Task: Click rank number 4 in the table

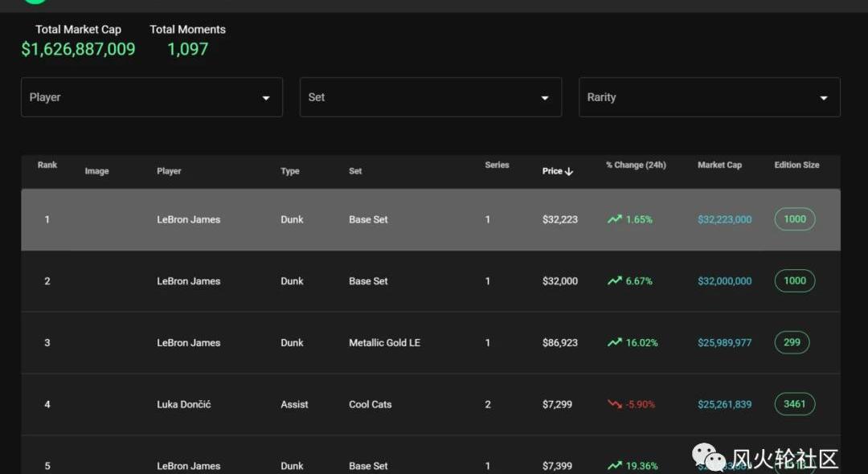Action: pyautogui.click(x=47, y=404)
